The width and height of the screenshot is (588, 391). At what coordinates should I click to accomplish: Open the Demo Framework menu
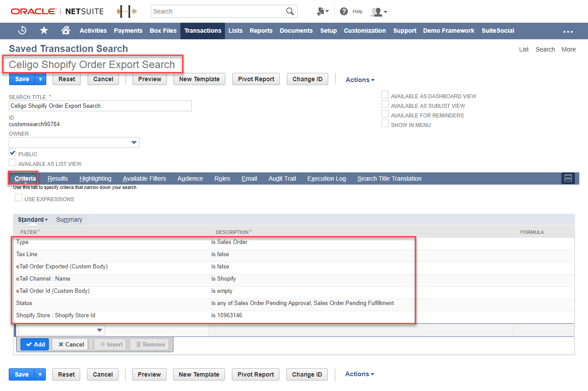click(x=449, y=31)
